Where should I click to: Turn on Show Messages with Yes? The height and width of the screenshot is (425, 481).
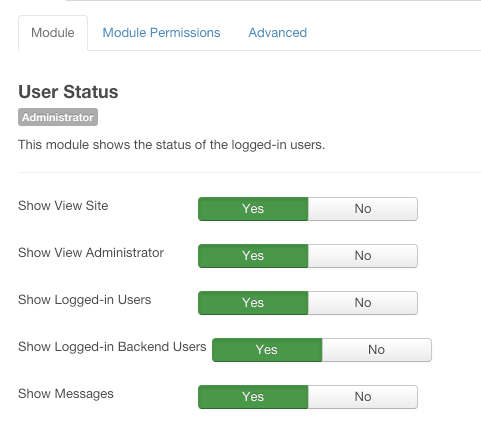click(253, 397)
